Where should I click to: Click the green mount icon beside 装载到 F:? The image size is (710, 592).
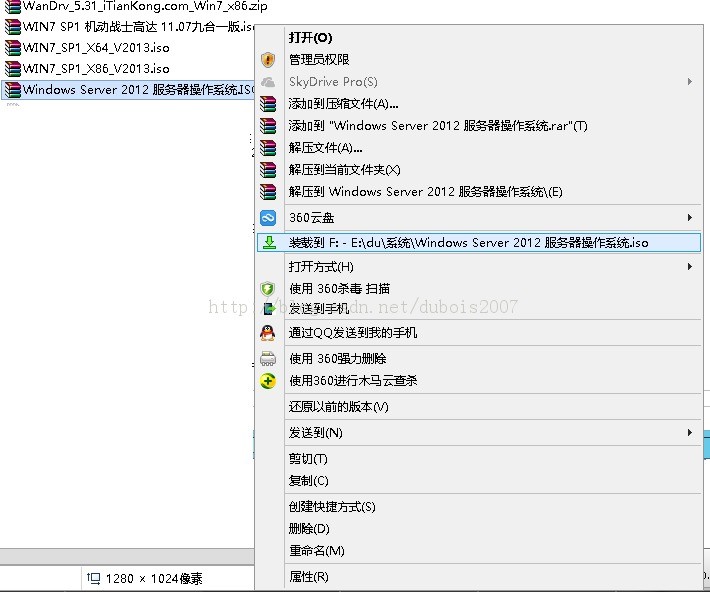pyautogui.click(x=268, y=243)
